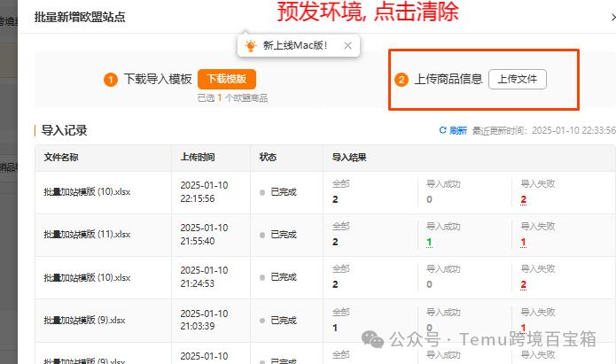Click the 状态 column header
Image resolution: width=616 pixels, height=364 pixels.
click(x=268, y=158)
